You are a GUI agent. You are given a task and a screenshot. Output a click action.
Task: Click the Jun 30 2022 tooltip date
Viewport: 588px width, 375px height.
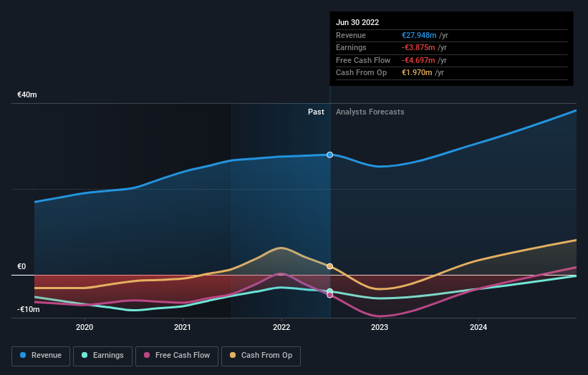tap(357, 22)
